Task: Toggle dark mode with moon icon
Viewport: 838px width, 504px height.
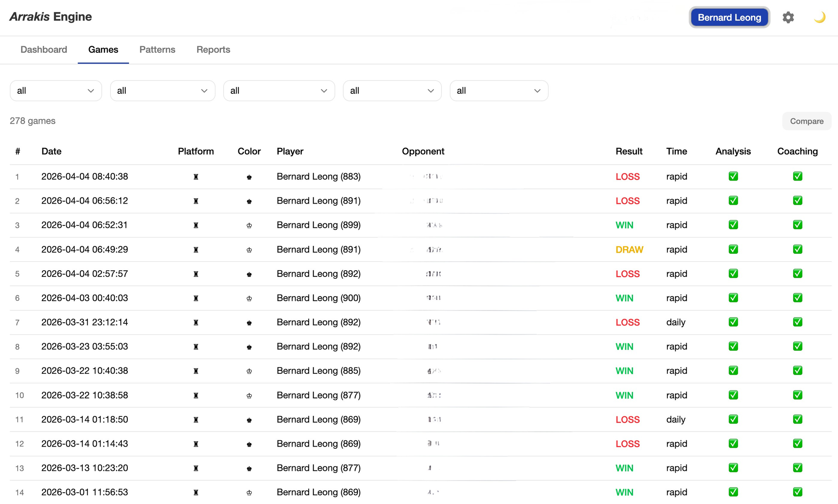Action: (x=819, y=17)
